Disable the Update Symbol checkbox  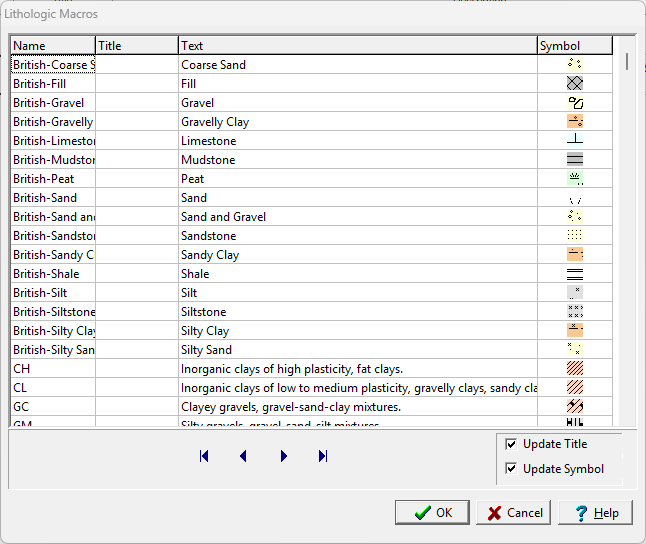click(512, 469)
